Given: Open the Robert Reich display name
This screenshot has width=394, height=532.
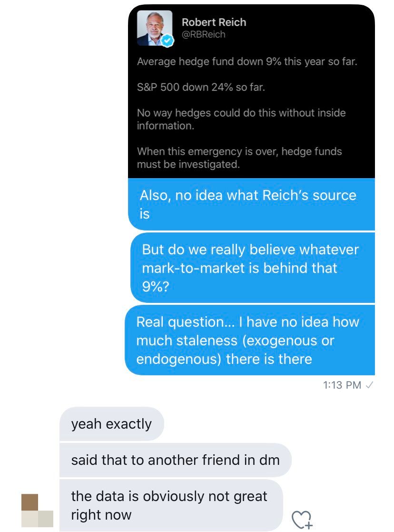Looking at the screenshot, I should point(214,22).
